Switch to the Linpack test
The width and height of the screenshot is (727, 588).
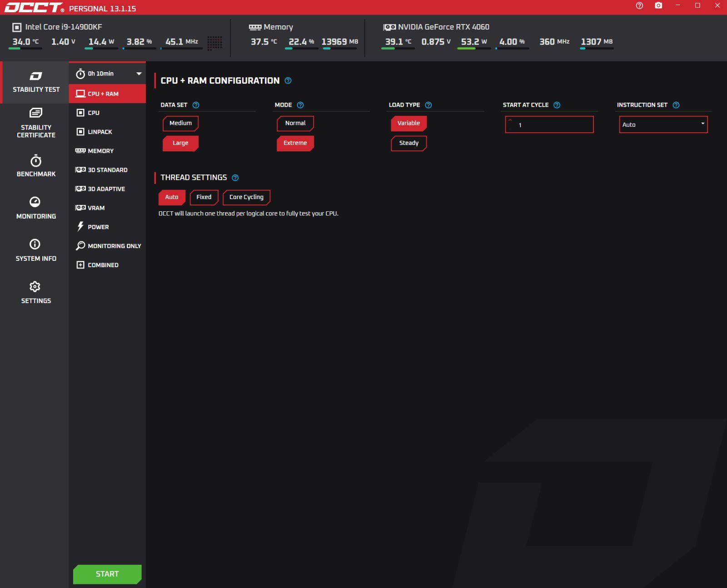(100, 132)
